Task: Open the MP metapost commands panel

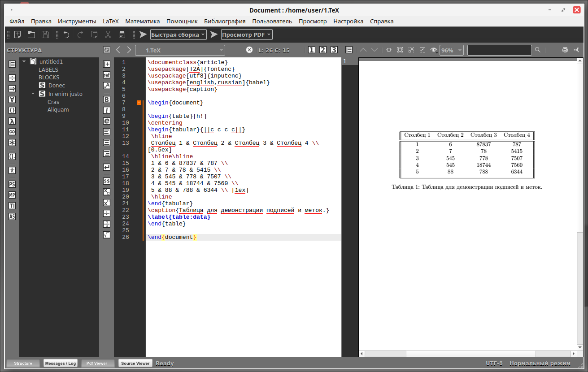Action: point(13,195)
